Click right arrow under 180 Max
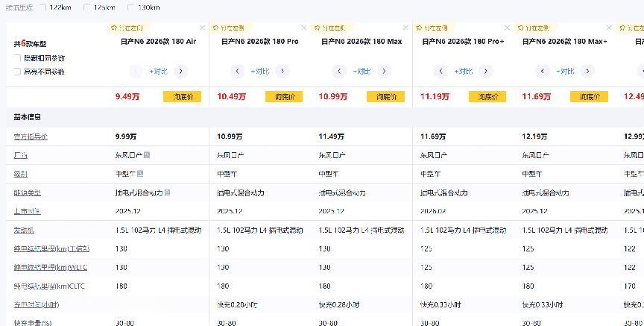This screenshot has width=644, height=326. click(x=384, y=71)
